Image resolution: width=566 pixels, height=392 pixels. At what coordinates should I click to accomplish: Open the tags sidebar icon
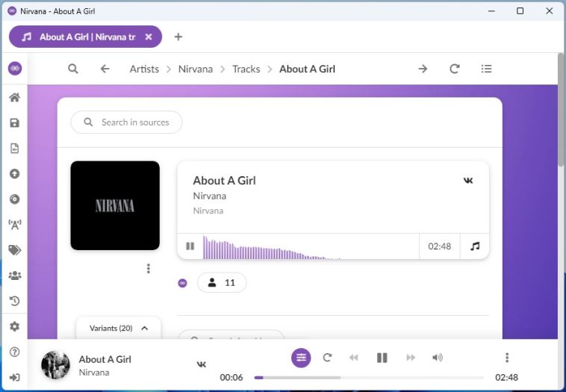(15, 250)
